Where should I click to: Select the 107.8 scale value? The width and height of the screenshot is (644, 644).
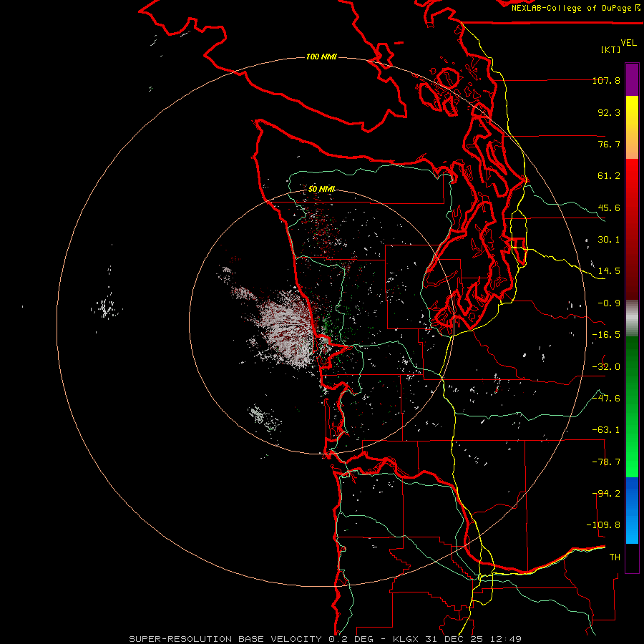pos(606,80)
